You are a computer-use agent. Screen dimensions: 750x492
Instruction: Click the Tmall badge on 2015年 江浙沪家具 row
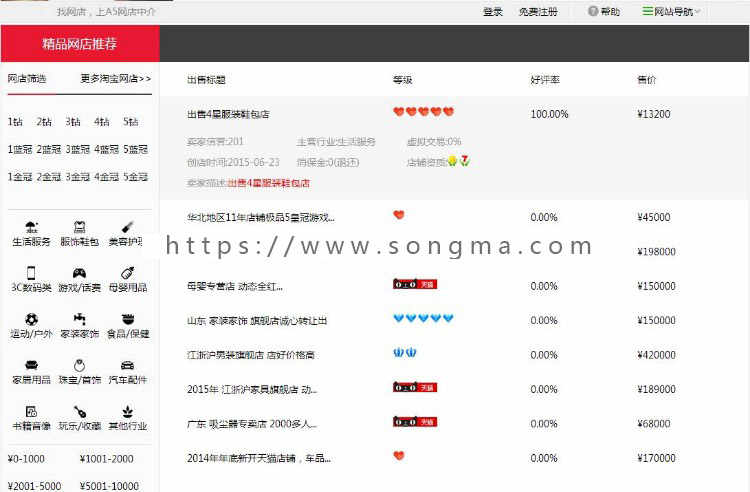click(415, 387)
